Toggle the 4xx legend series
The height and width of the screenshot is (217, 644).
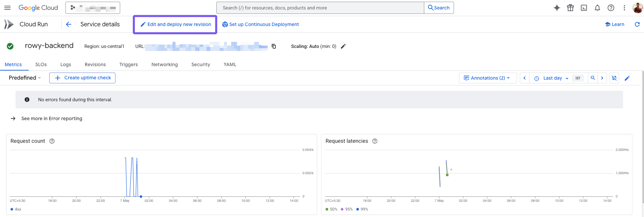pos(16,209)
